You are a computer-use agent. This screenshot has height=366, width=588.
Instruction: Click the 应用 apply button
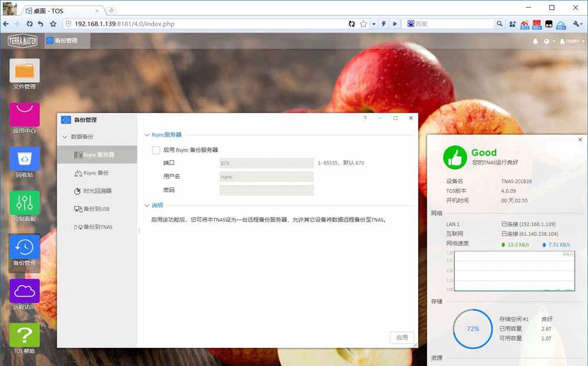tap(402, 338)
